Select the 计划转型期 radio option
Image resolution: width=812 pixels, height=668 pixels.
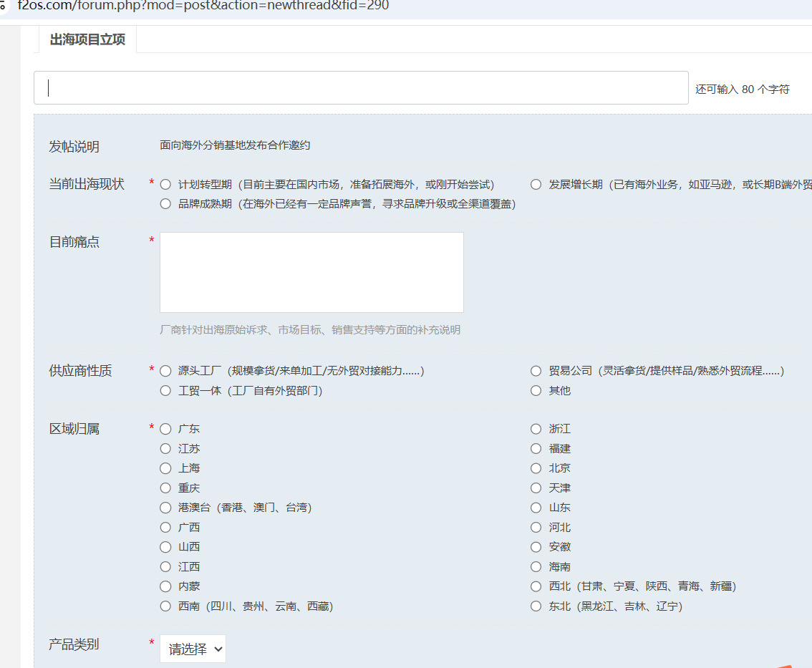[166, 185]
